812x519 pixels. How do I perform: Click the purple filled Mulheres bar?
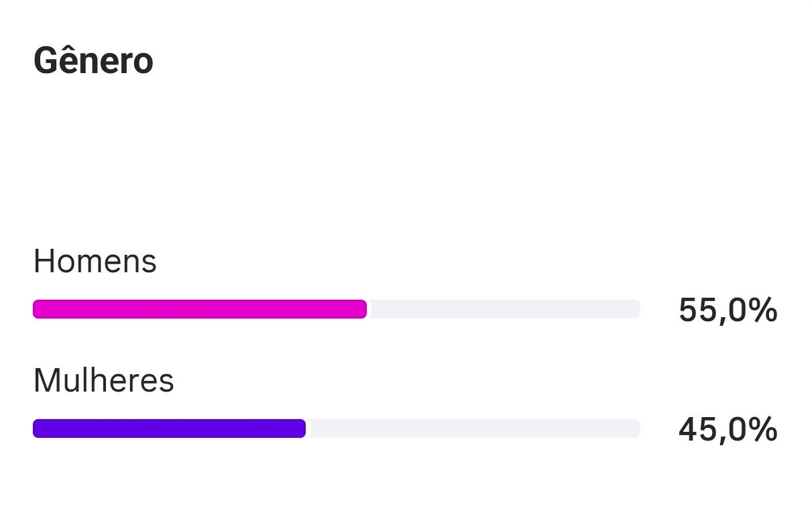169,428
